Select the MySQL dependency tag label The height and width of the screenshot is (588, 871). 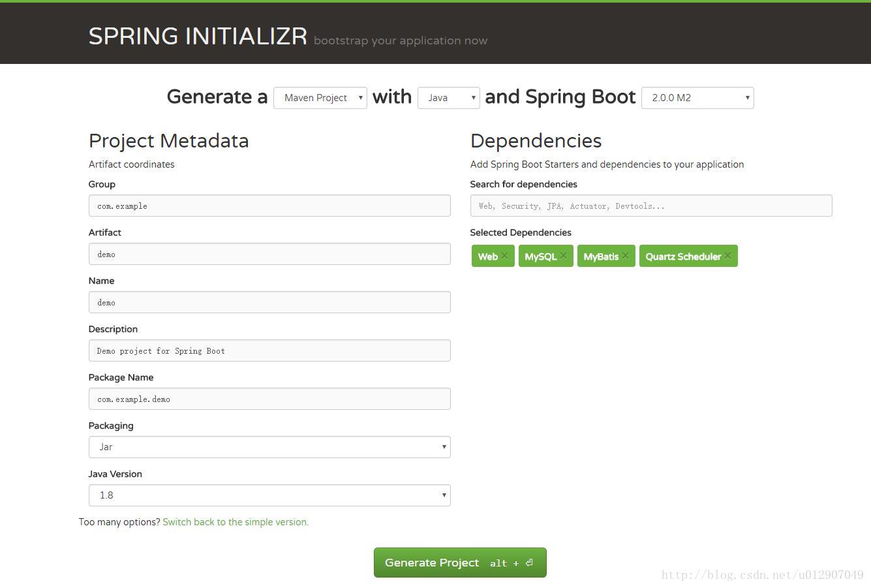click(x=541, y=256)
